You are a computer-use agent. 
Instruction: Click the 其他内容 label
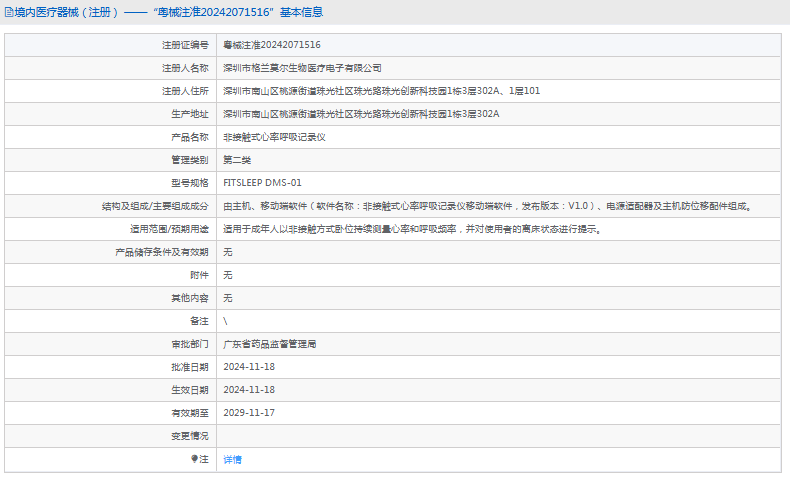[189, 298]
